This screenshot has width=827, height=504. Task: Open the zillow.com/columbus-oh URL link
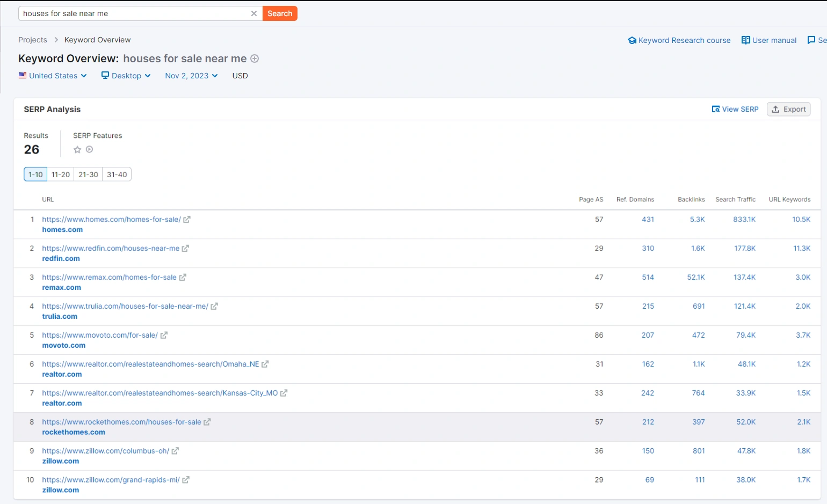click(105, 451)
